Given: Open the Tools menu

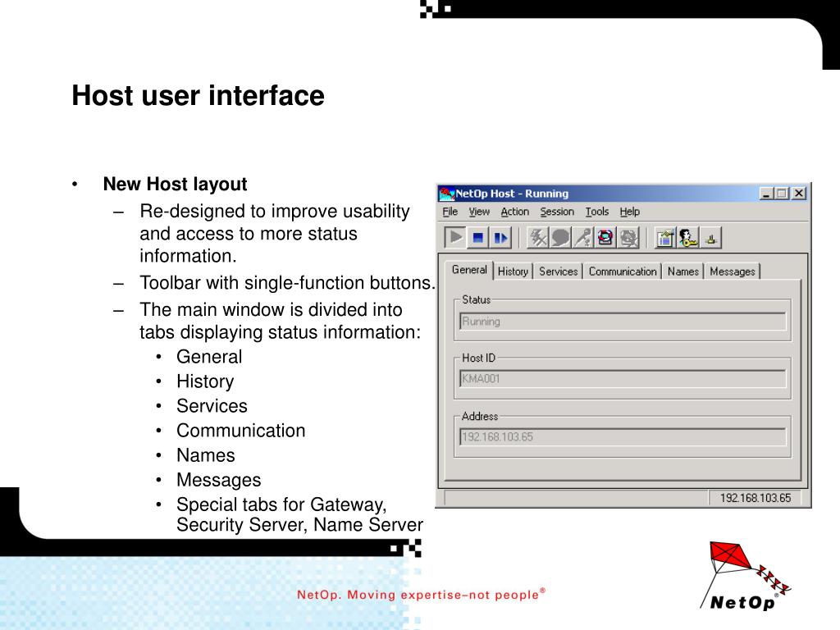Looking at the screenshot, I should (x=597, y=212).
